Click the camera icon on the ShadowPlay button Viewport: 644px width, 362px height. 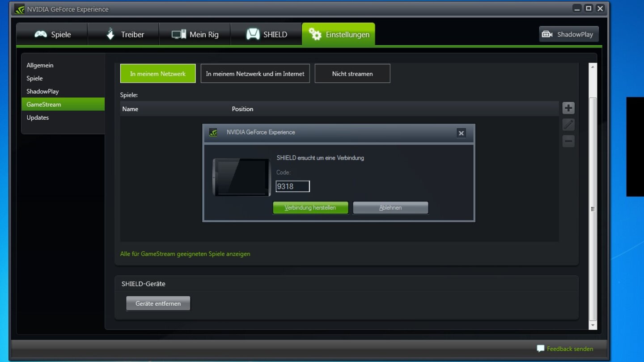click(547, 34)
